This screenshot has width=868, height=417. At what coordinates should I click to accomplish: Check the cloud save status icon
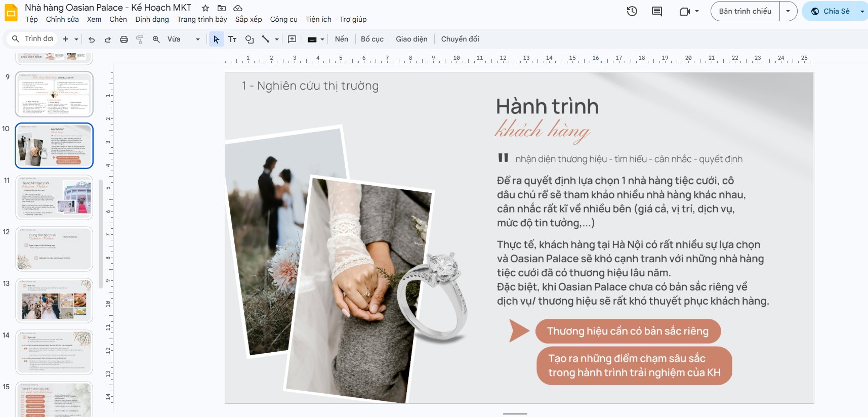[238, 8]
